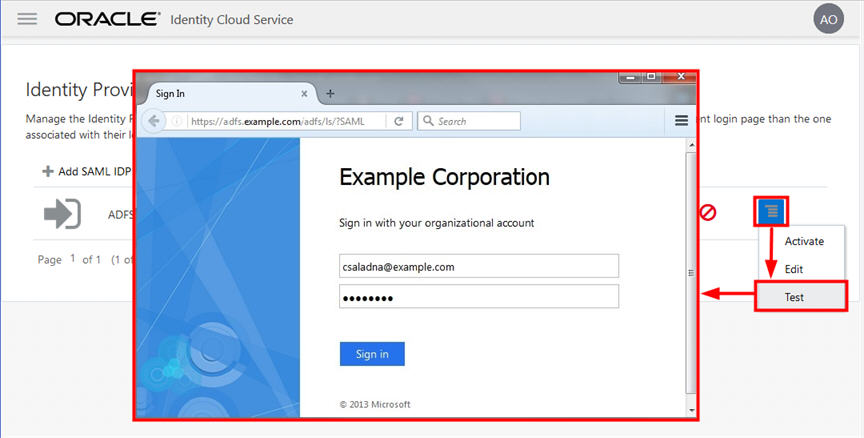Viewport: 864px width, 438px height.
Task: Open the ADFS row action menu button
Action: point(771,211)
